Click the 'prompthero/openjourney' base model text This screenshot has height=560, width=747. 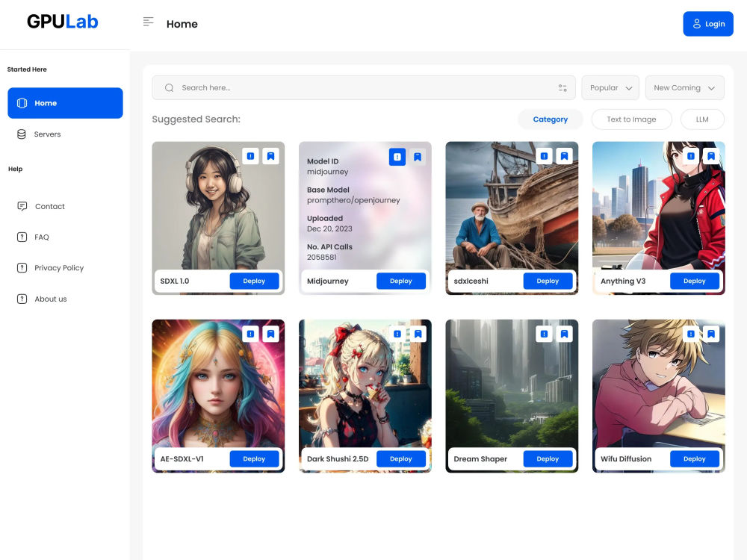[353, 200]
